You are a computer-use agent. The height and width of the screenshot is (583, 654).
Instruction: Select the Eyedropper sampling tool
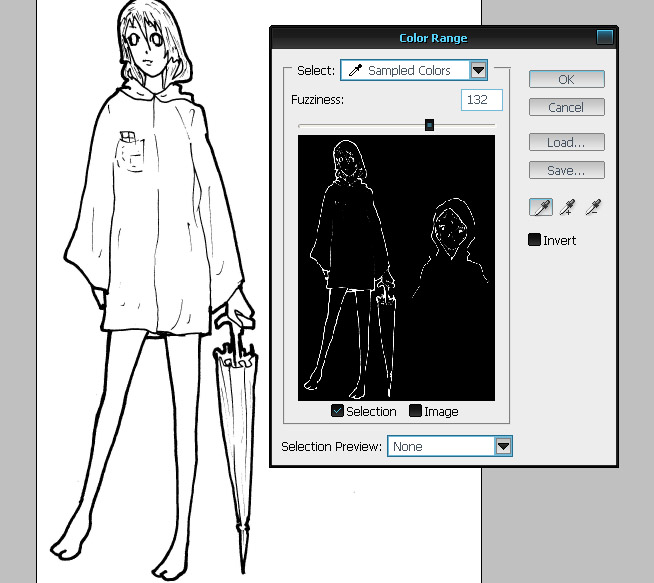[540, 207]
